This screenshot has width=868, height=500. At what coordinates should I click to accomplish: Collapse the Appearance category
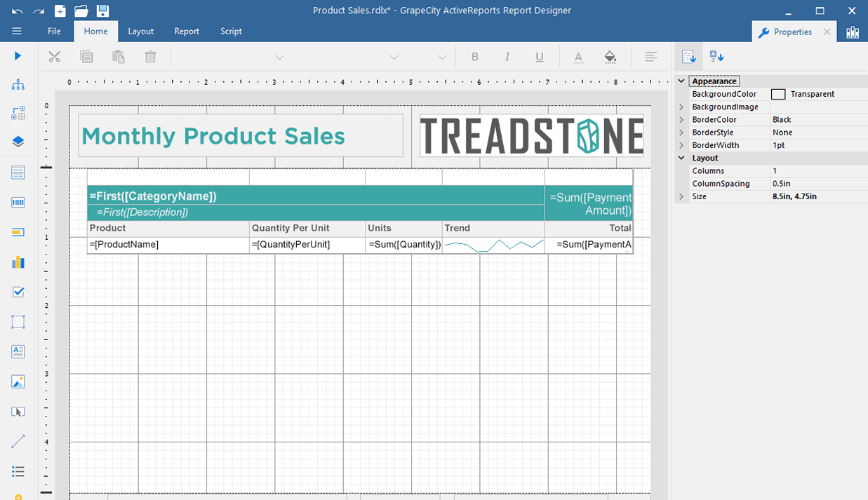pos(681,81)
